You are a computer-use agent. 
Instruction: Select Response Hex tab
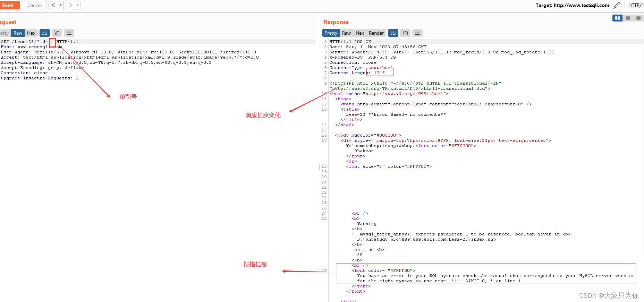click(x=360, y=33)
